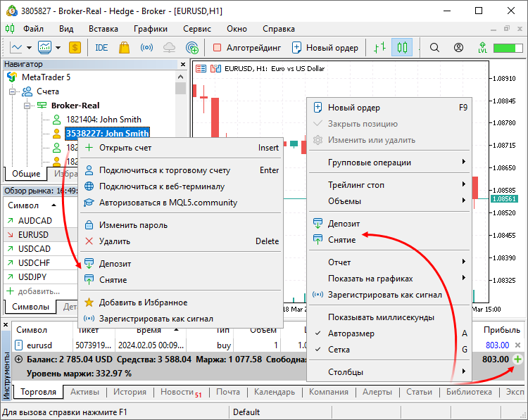Viewport: 528px width, 420px height.
Task: Expand the Показать на графиках submenu
Action: point(389,279)
